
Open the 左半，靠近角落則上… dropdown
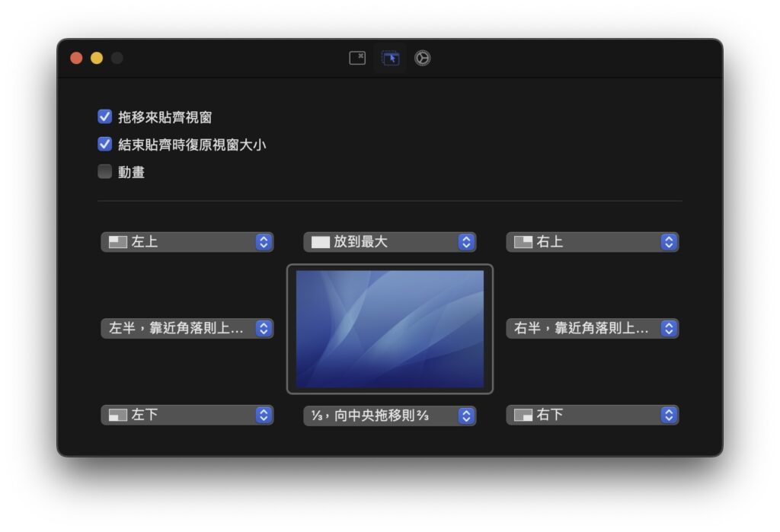click(x=187, y=328)
